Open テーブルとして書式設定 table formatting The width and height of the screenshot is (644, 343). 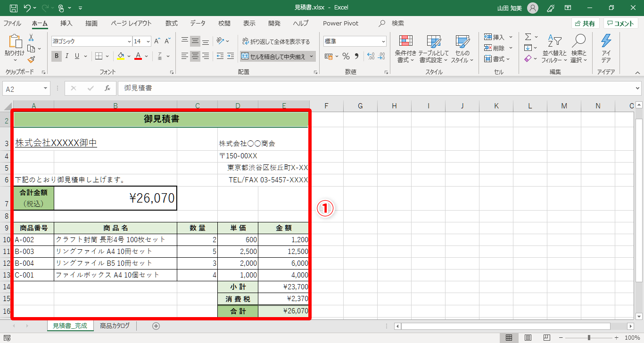[x=434, y=49]
